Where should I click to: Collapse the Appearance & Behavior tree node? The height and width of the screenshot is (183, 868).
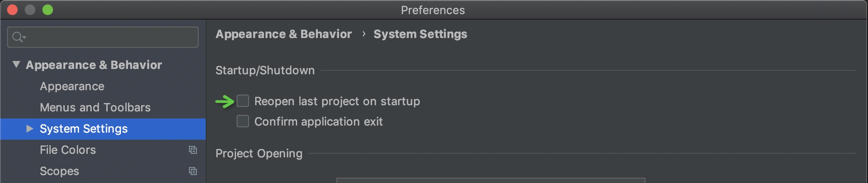coord(16,65)
